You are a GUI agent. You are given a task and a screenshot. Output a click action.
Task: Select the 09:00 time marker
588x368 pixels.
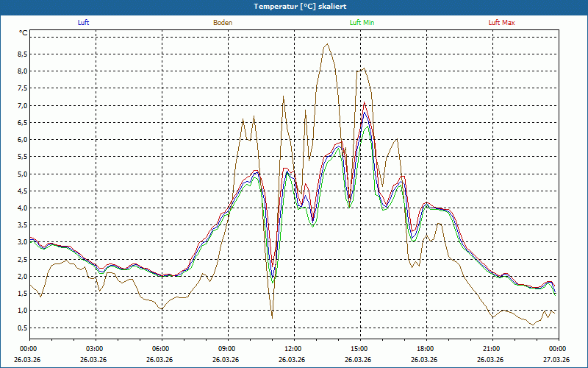(x=227, y=349)
